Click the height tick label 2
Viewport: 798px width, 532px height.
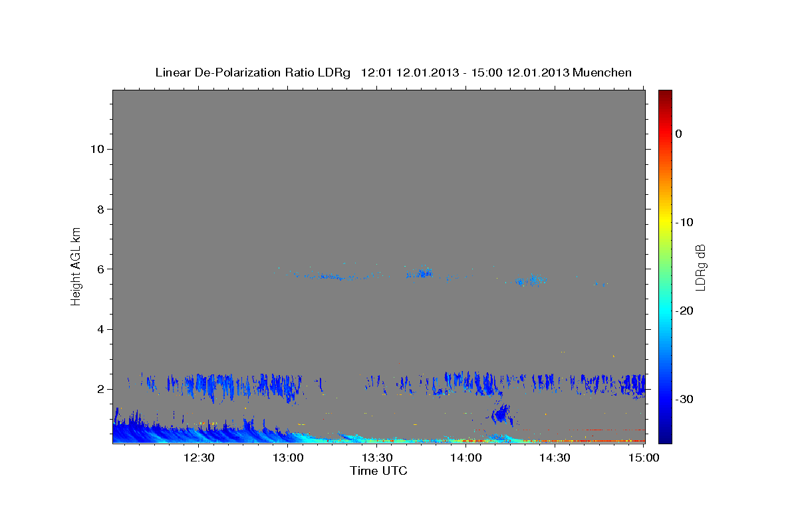click(x=99, y=389)
